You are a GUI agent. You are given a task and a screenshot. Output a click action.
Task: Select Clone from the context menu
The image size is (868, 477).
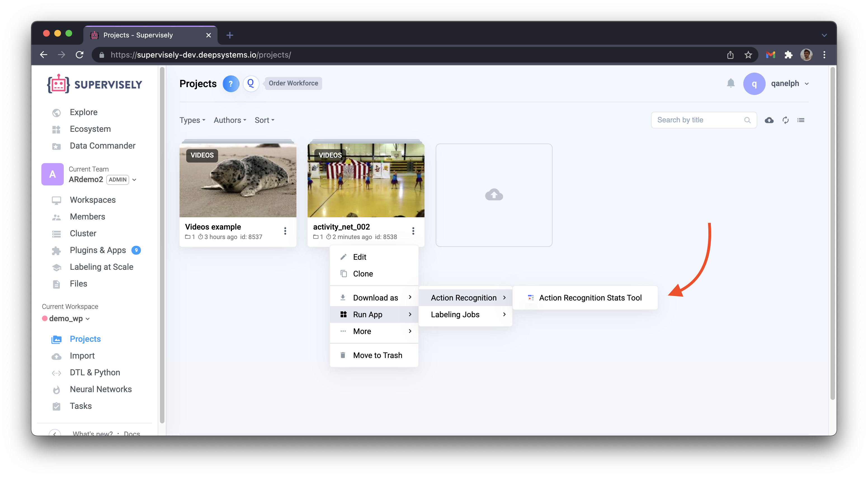pos(363,274)
